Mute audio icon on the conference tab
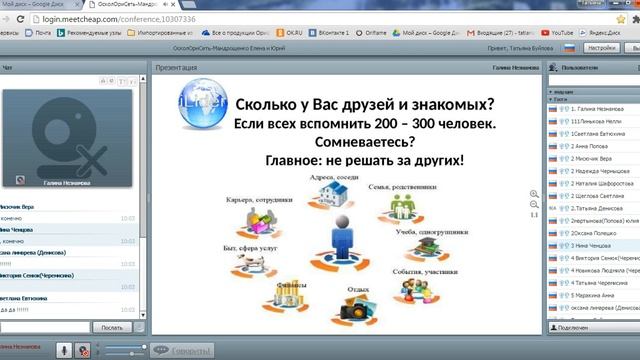 coord(165,4)
